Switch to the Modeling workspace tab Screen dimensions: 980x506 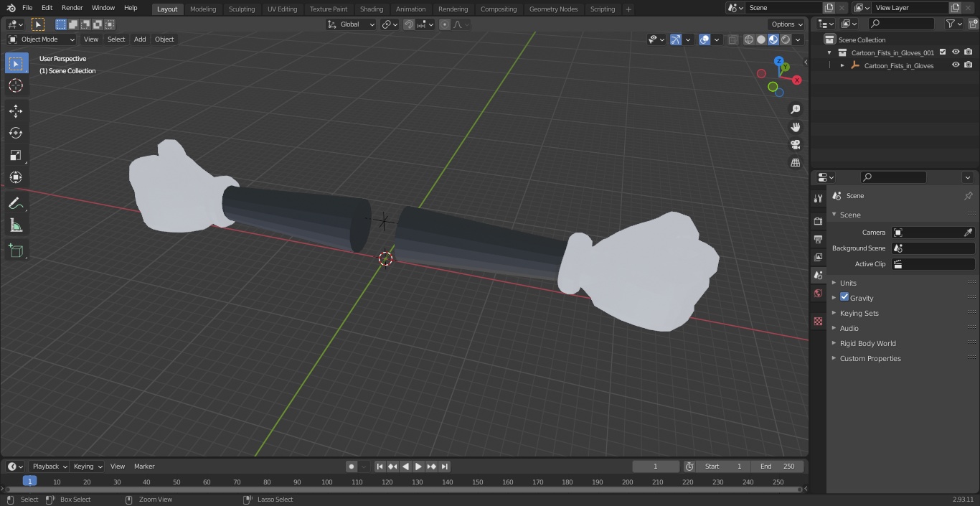coord(203,9)
